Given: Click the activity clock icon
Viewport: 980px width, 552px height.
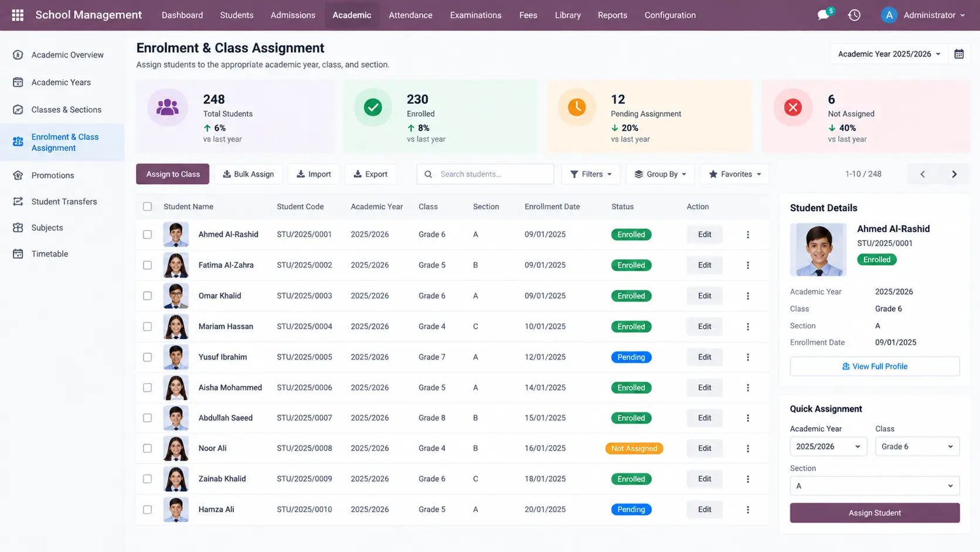Looking at the screenshot, I should pyautogui.click(x=854, y=15).
